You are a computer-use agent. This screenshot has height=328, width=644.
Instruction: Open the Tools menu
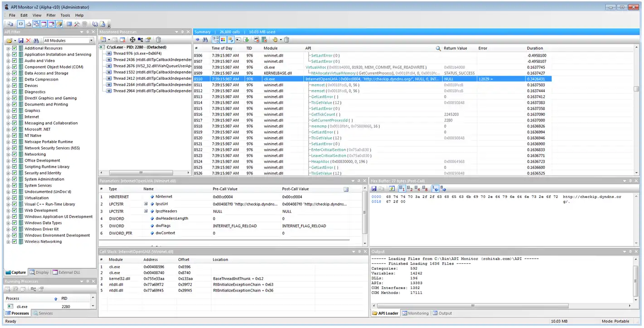(x=65, y=15)
